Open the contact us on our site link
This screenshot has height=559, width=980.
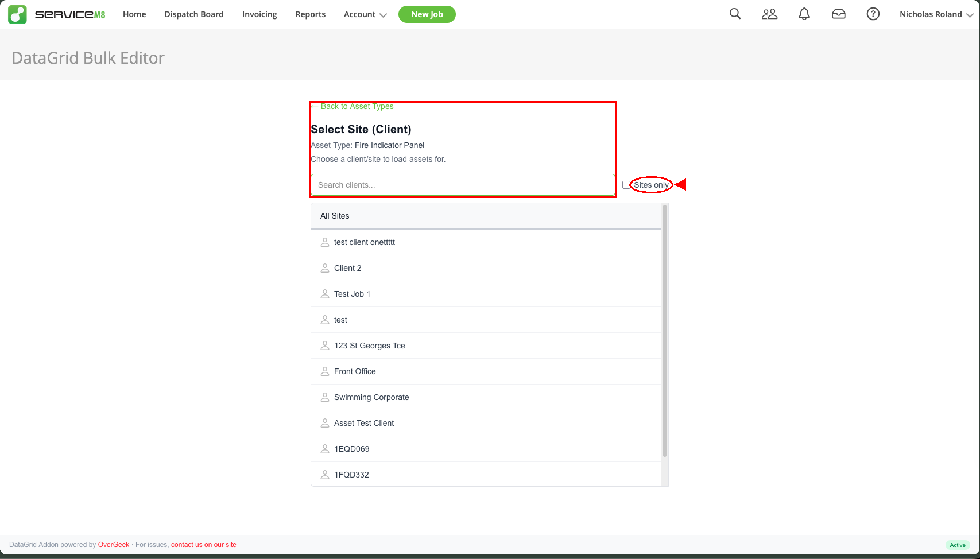point(203,544)
